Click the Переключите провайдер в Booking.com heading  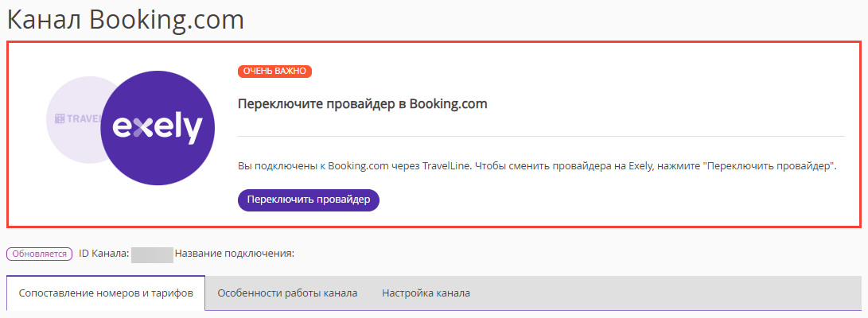coord(363,104)
